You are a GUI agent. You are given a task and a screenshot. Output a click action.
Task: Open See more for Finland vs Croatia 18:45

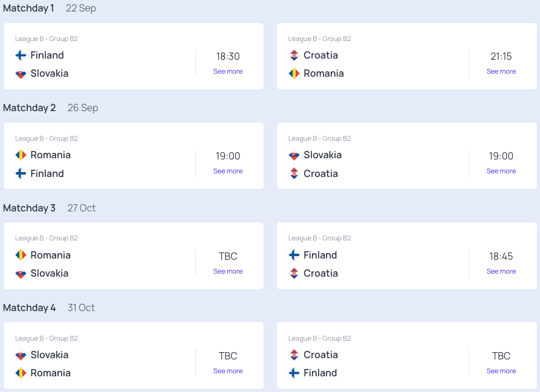[x=501, y=271]
